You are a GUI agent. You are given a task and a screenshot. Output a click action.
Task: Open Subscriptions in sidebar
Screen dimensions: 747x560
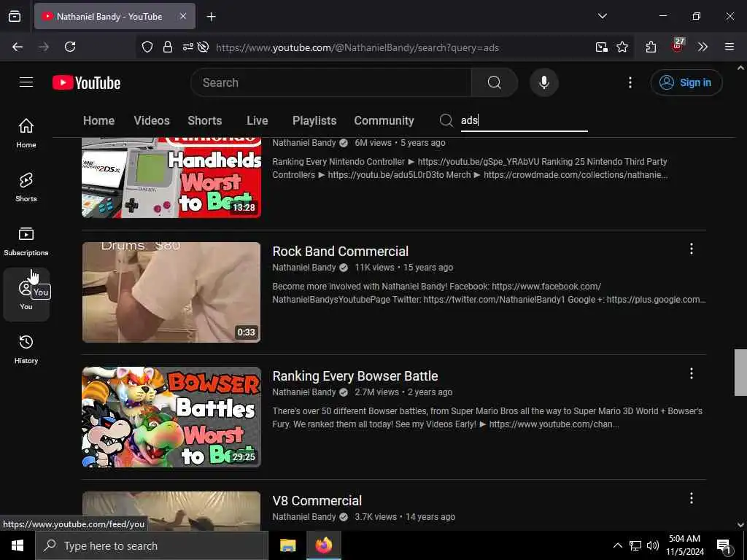[x=26, y=241]
